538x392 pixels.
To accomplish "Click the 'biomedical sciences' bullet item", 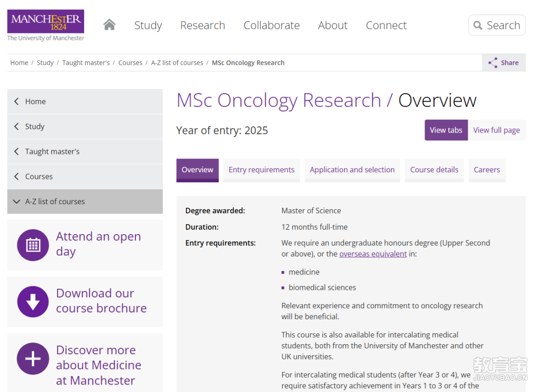I will (x=322, y=287).
